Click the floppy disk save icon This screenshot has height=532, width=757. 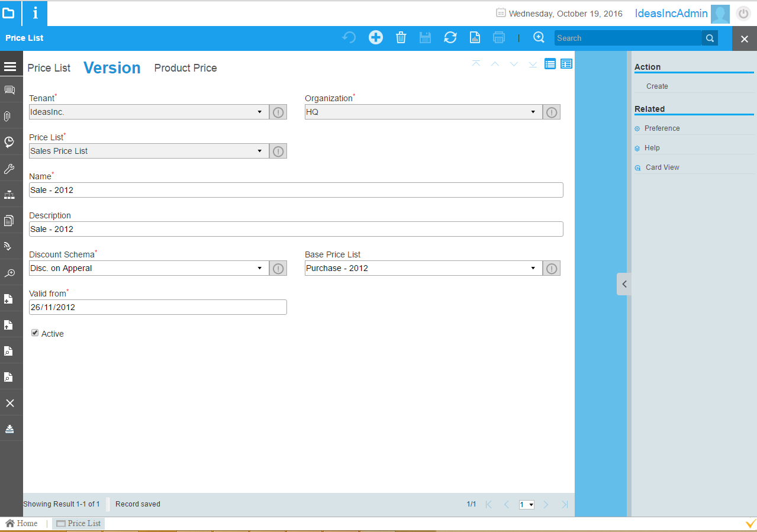point(425,38)
